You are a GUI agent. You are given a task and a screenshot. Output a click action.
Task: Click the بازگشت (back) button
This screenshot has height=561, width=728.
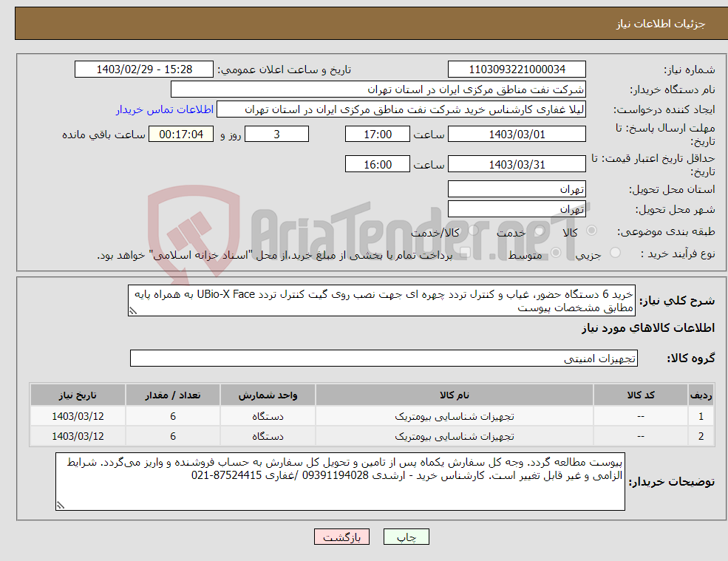click(x=341, y=537)
